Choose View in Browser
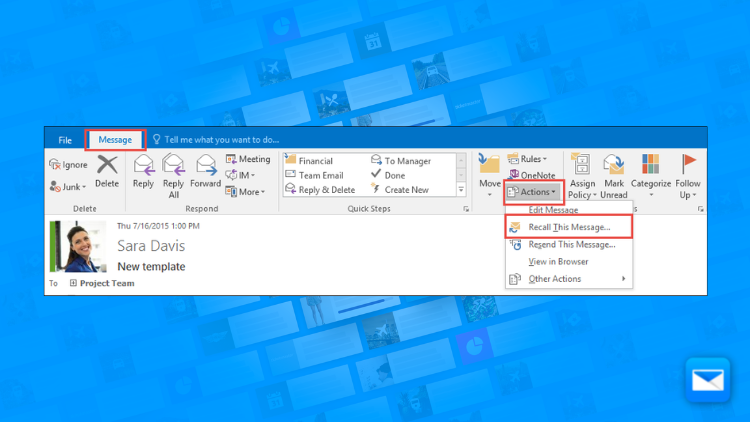The height and width of the screenshot is (422, 750). 569,262
